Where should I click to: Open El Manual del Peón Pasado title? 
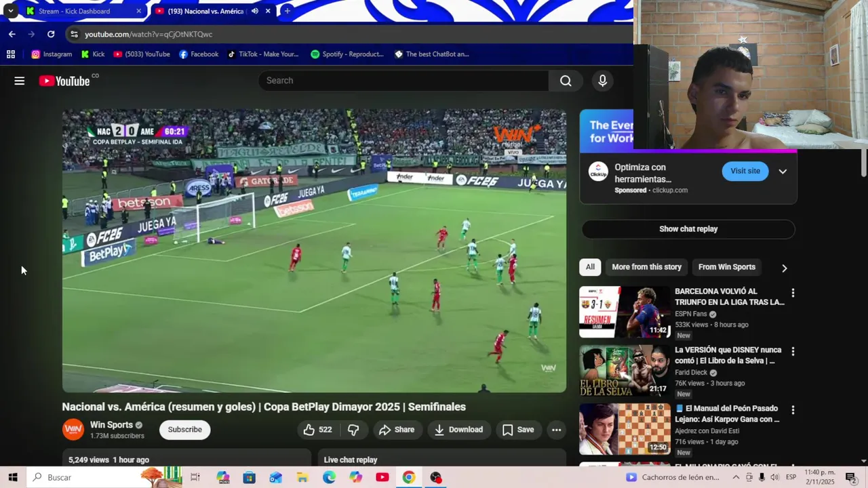tap(728, 414)
